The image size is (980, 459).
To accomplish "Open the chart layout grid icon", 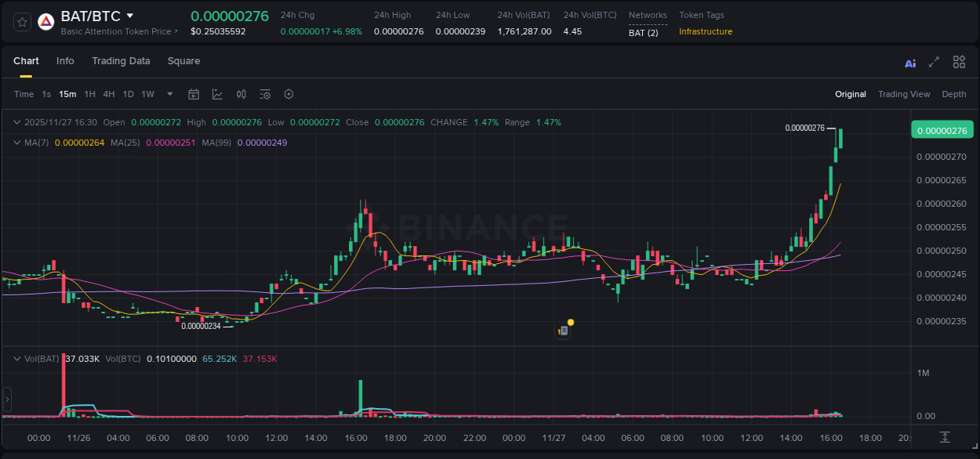I will click(x=959, y=62).
